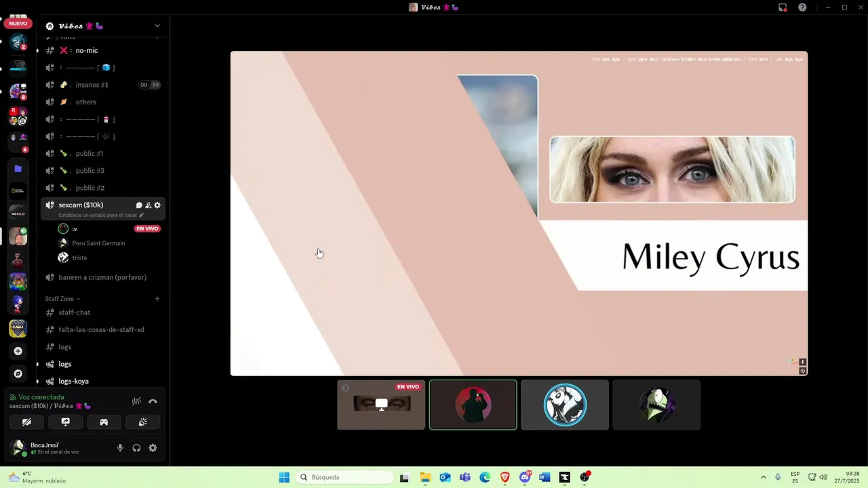The height and width of the screenshot is (488, 868).
Task: Open the falta-las-cosas-de-staff-xd channel
Action: pyautogui.click(x=102, y=329)
